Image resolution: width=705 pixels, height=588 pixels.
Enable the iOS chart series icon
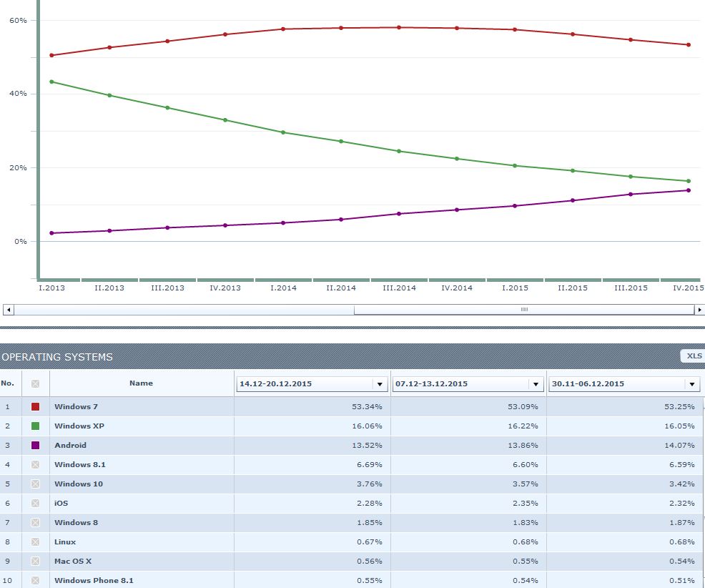tap(36, 504)
